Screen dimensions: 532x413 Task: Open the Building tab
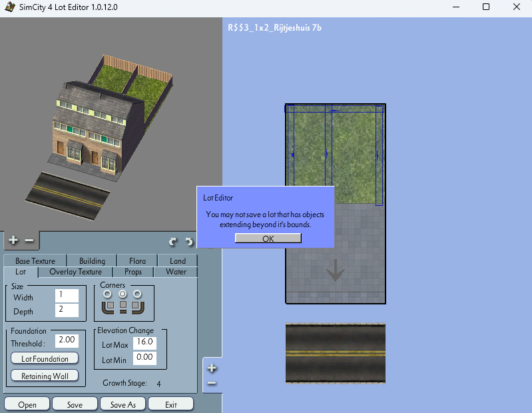tap(92, 260)
